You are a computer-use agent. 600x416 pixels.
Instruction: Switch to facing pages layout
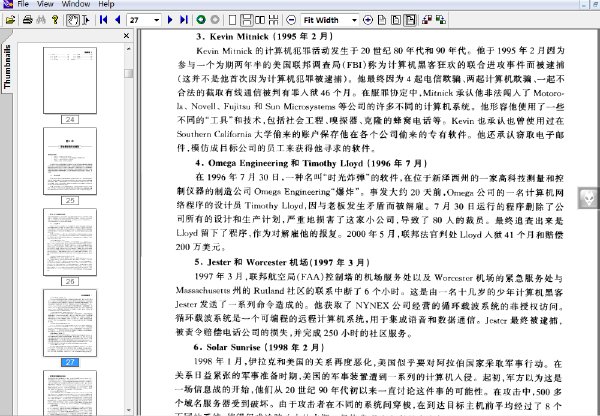[260, 20]
